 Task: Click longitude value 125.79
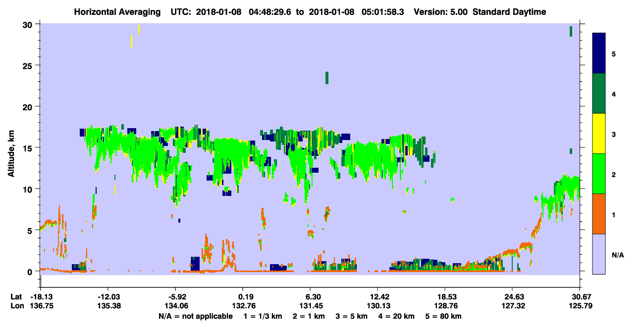pyautogui.click(x=580, y=306)
